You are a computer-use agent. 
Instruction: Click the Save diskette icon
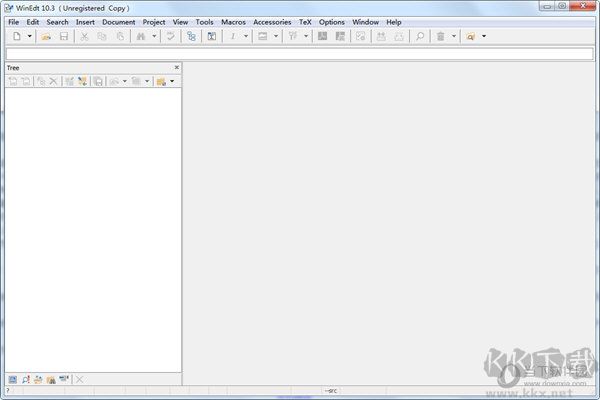[x=63, y=36]
